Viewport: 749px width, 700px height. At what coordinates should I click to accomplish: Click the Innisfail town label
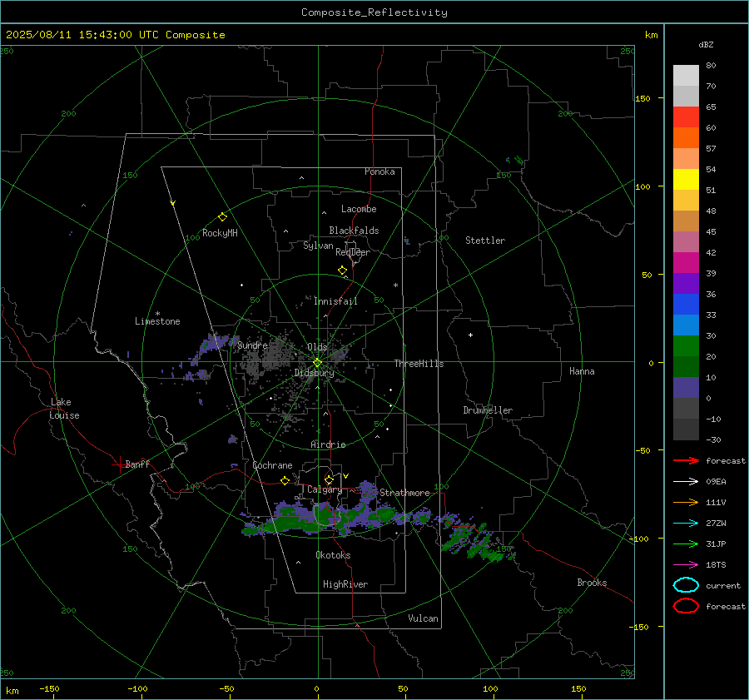click(x=335, y=301)
